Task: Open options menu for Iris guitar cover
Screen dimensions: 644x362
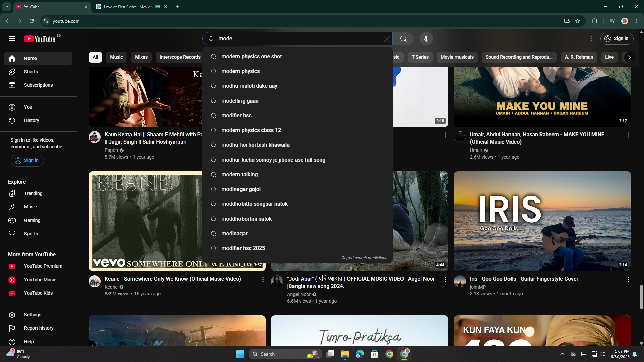Action: 628,279
